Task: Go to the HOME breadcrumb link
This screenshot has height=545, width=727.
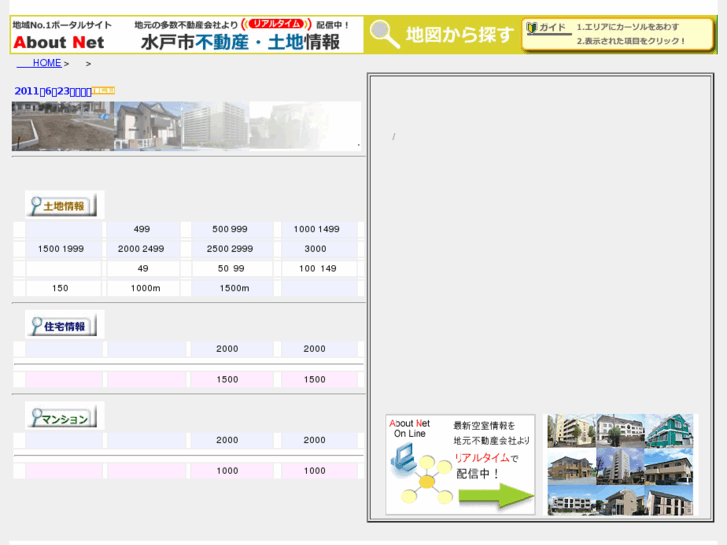Action: (46, 63)
